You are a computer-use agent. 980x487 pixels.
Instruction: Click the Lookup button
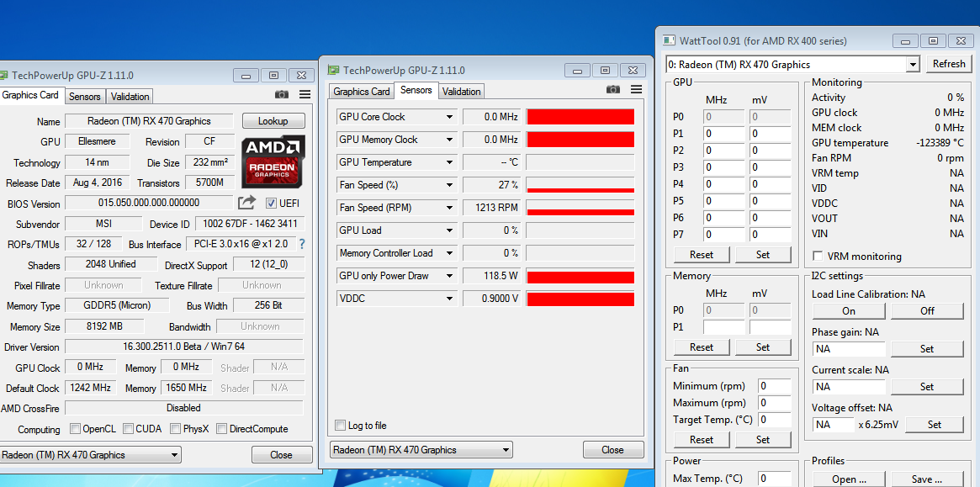(273, 120)
